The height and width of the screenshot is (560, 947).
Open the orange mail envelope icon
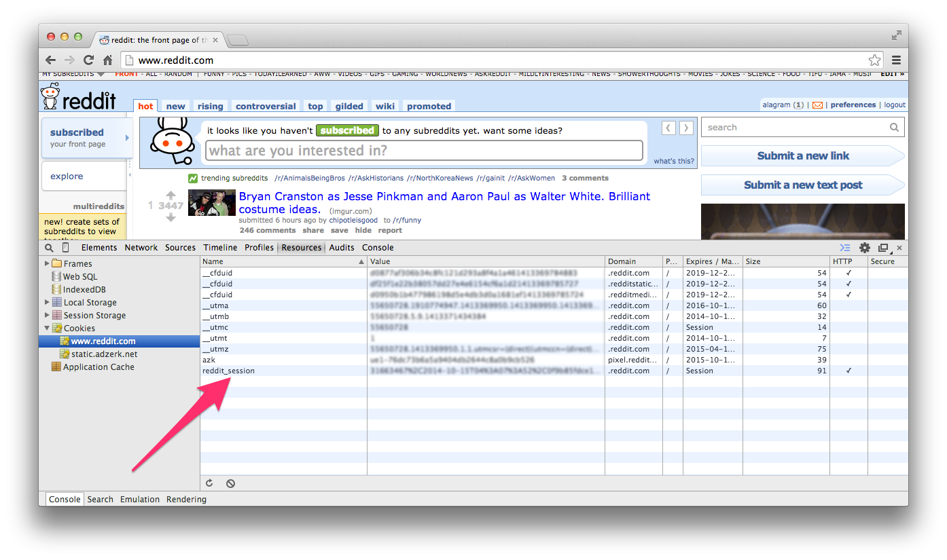click(x=817, y=105)
